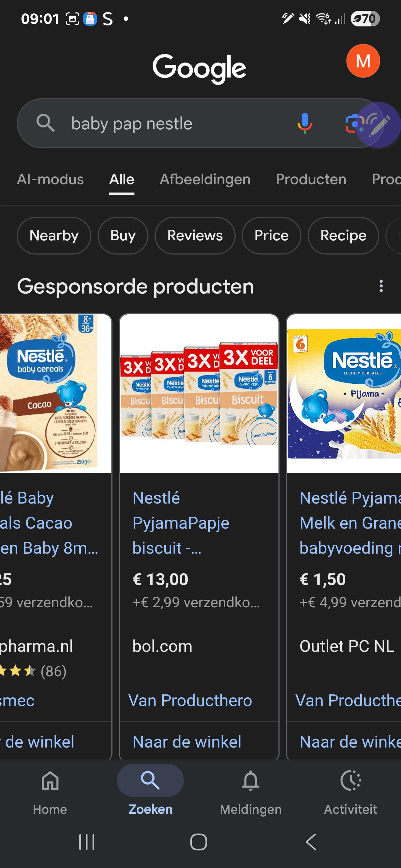Apply the Price filter chip
The width and height of the screenshot is (401, 868).
point(271,236)
